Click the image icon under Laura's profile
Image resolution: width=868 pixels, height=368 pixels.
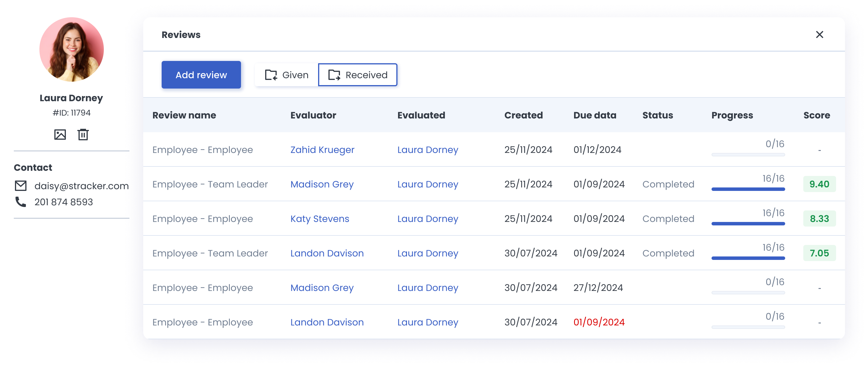pos(60,134)
